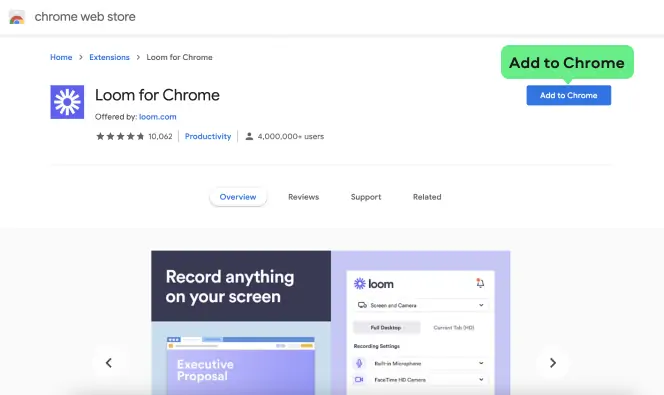Click the Loom for Chrome extension icon
Screen dimensions: 664x395
point(67,102)
